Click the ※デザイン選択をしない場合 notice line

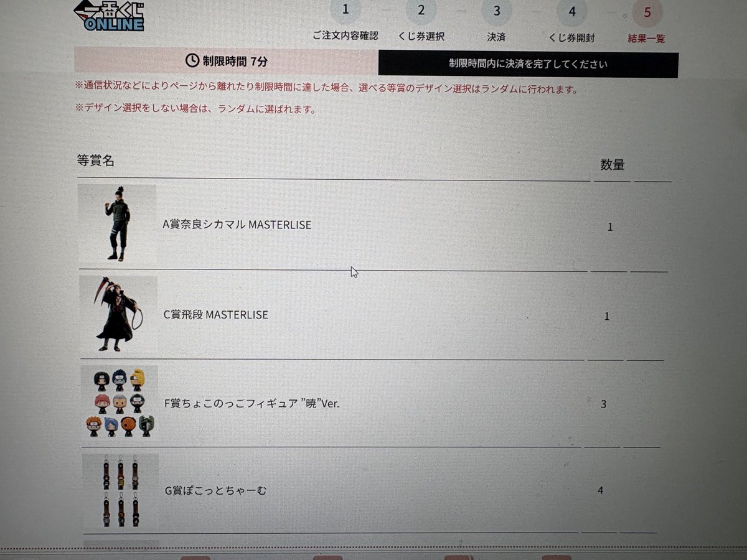click(x=195, y=108)
